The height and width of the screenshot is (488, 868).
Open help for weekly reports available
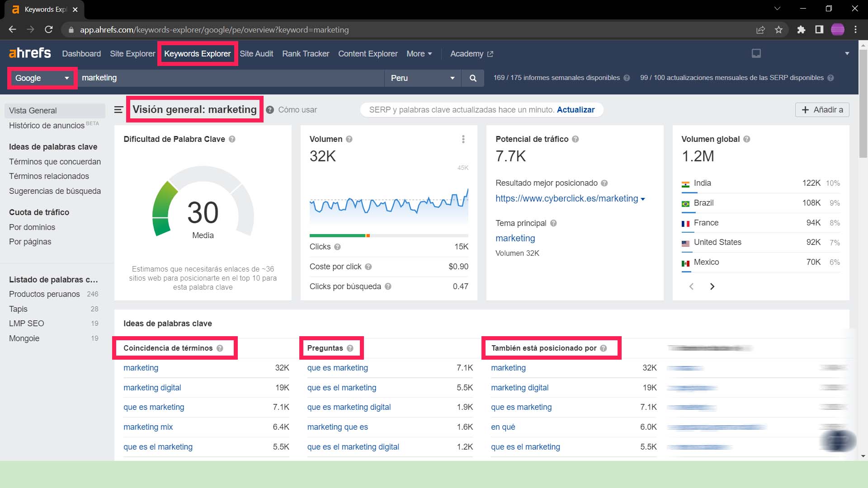(627, 78)
